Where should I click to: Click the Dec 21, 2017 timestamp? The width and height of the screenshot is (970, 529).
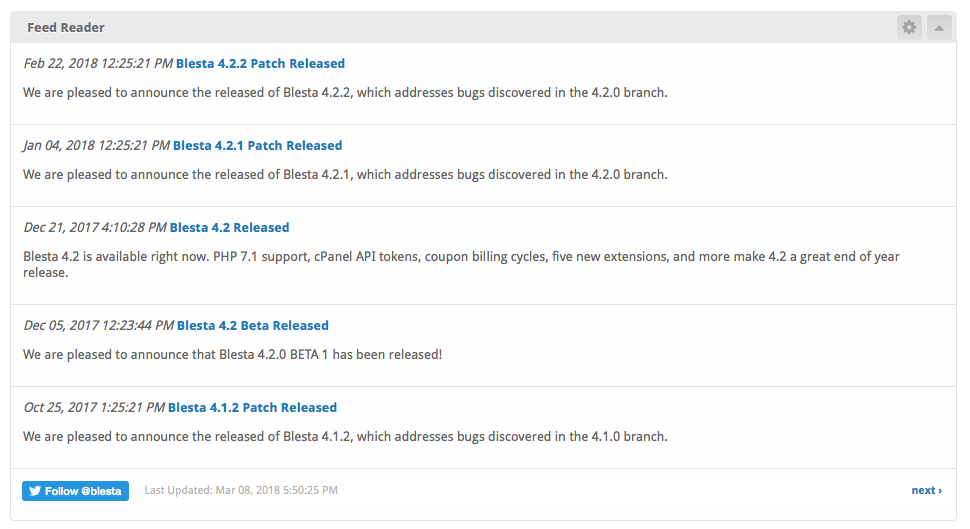(x=95, y=228)
